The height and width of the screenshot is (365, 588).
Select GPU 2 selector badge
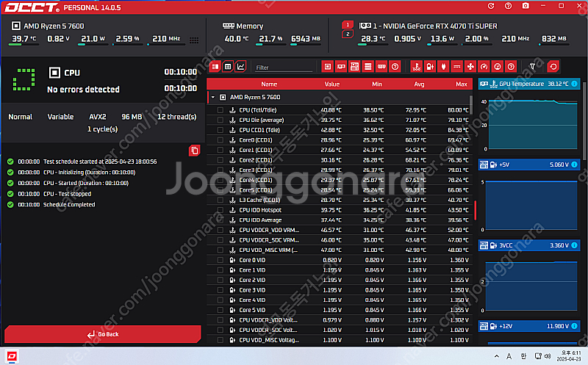click(x=348, y=34)
